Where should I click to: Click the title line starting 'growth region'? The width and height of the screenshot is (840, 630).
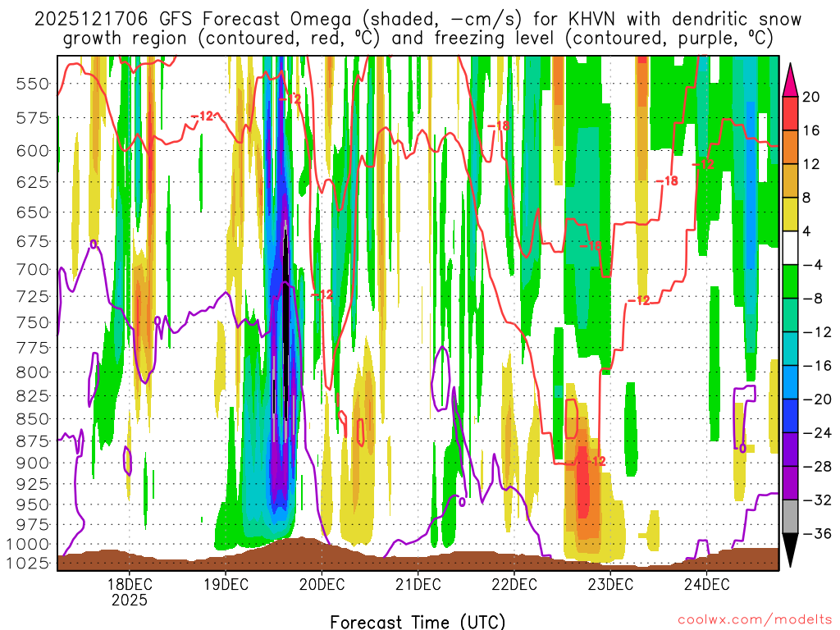(418, 39)
